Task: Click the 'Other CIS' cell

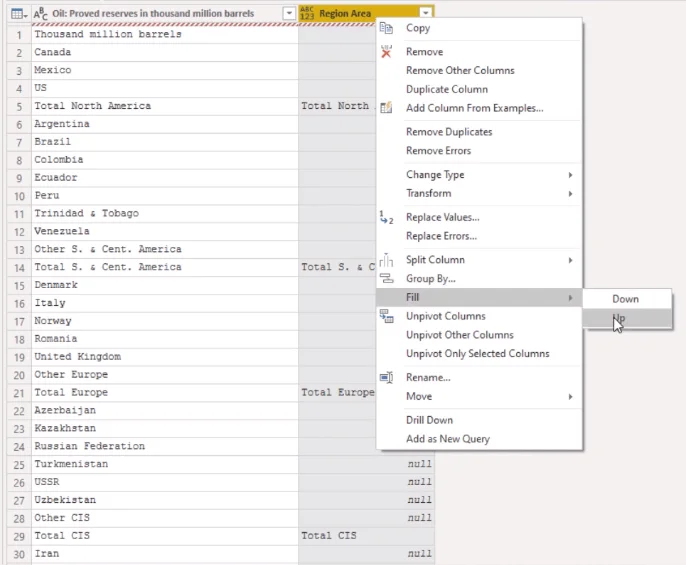Action: point(164,518)
